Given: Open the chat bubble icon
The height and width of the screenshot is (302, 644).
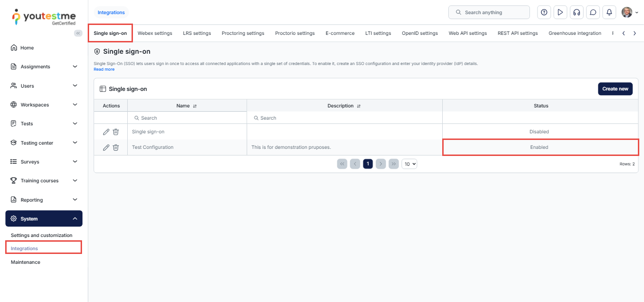Looking at the screenshot, I should (593, 12).
